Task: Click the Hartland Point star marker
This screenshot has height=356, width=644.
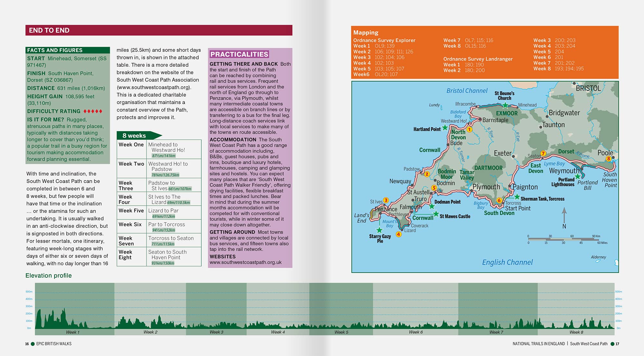Action: pyautogui.click(x=445, y=128)
